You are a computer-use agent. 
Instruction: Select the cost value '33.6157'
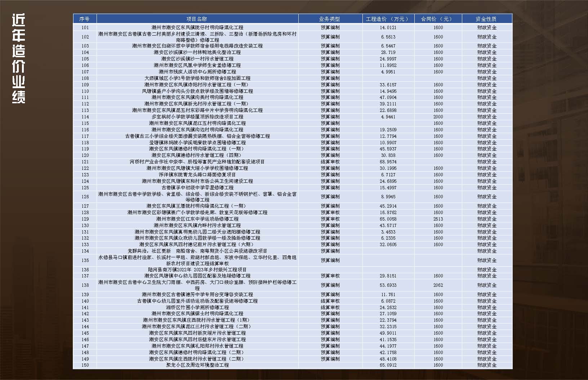point(388,85)
